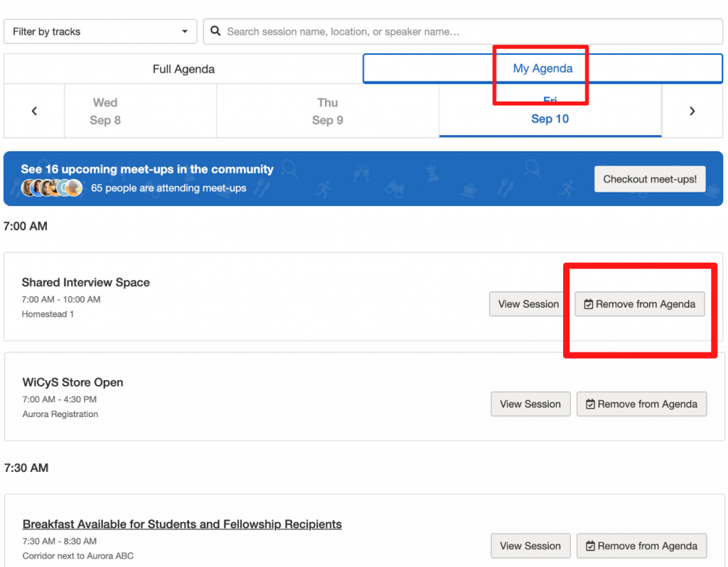
Task: Click the Filter by tracks dropdown arrow
Action: pos(185,31)
